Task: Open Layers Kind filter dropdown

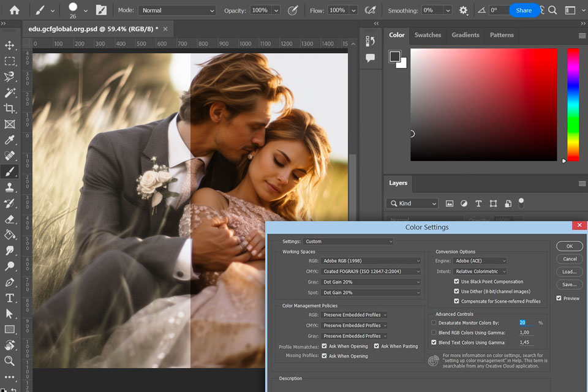Action: (x=412, y=203)
